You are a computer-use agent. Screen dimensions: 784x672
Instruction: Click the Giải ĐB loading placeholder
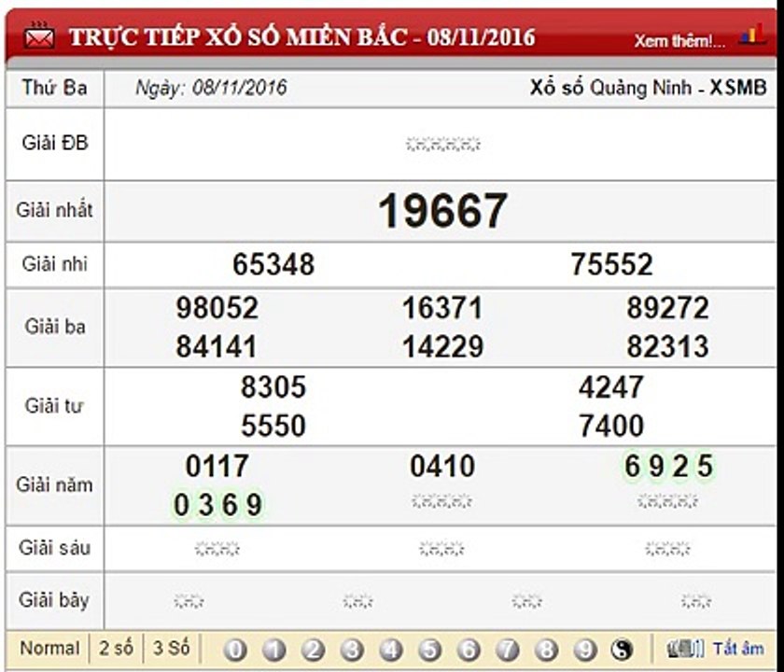tap(443, 145)
